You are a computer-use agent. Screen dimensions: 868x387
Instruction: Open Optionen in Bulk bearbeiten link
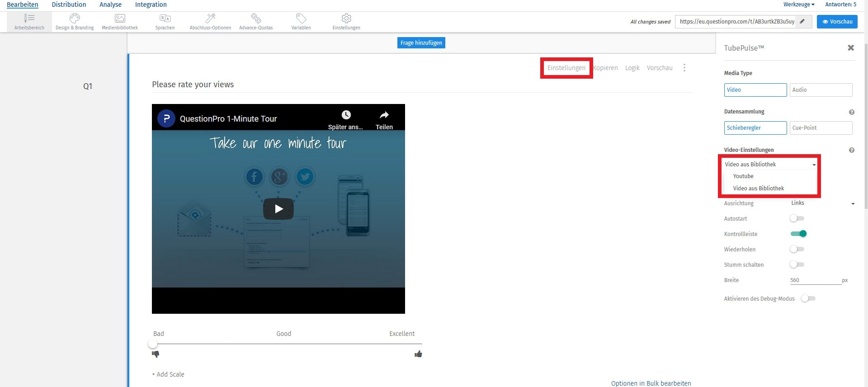(x=651, y=383)
